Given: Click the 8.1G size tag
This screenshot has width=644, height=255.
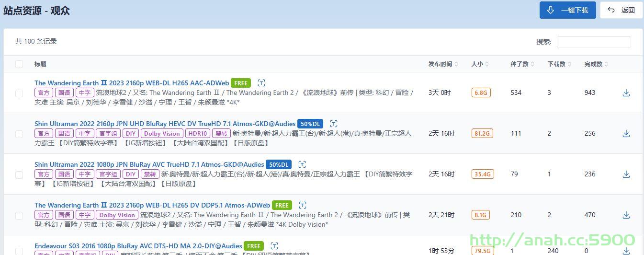Looking at the screenshot, I should click(x=480, y=215).
